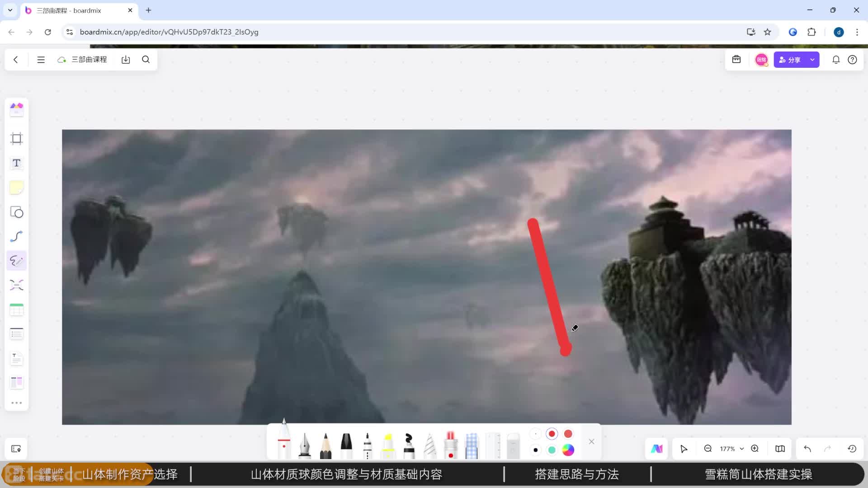Open version history
This screenshot has width=868, height=488.
coord(852,449)
